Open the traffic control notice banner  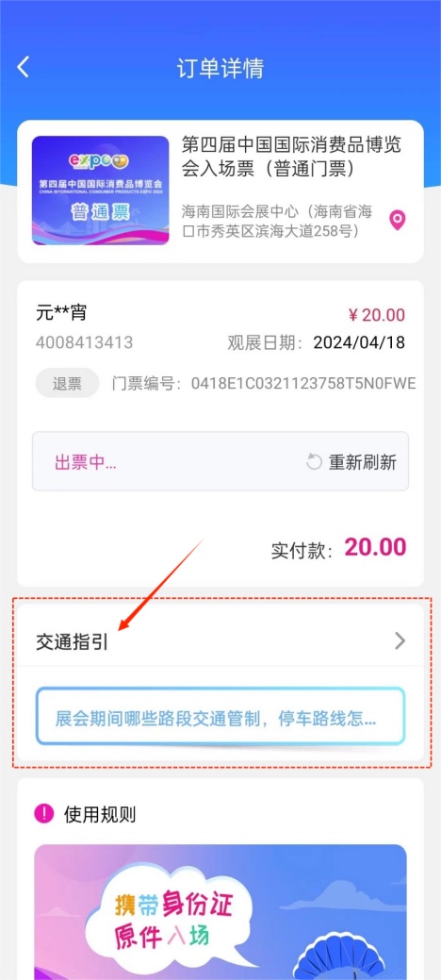click(220, 716)
